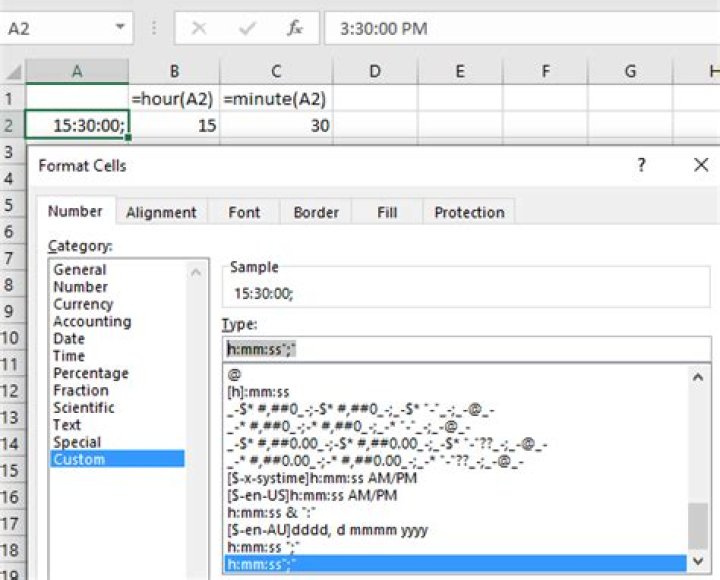Select column D header
This screenshot has width=720, height=580.
pos(375,71)
